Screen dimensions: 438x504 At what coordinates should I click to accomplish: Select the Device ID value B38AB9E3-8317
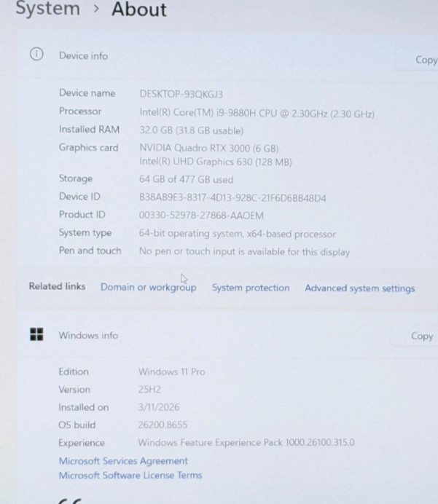pos(232,197)
